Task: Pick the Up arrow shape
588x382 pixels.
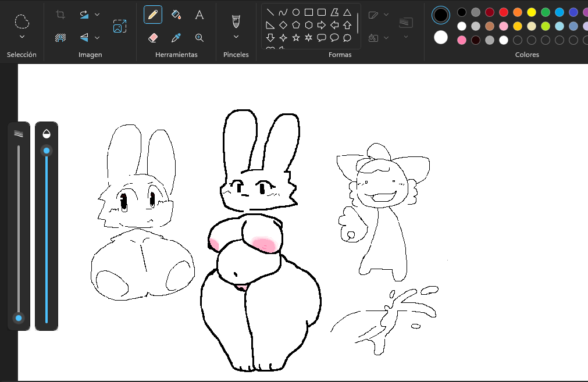Action: (x=347, y=25)
